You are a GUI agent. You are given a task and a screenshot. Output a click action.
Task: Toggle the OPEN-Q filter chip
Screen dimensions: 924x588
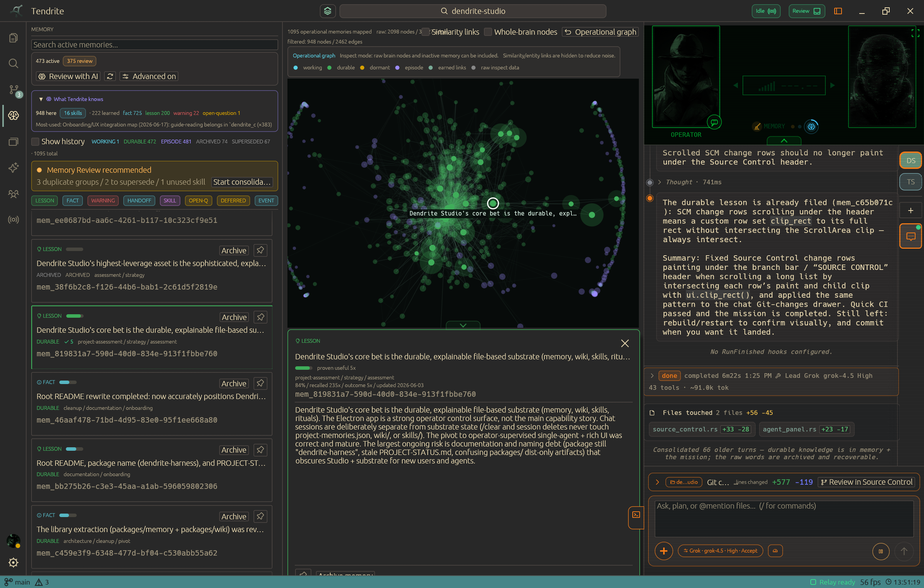198,200
